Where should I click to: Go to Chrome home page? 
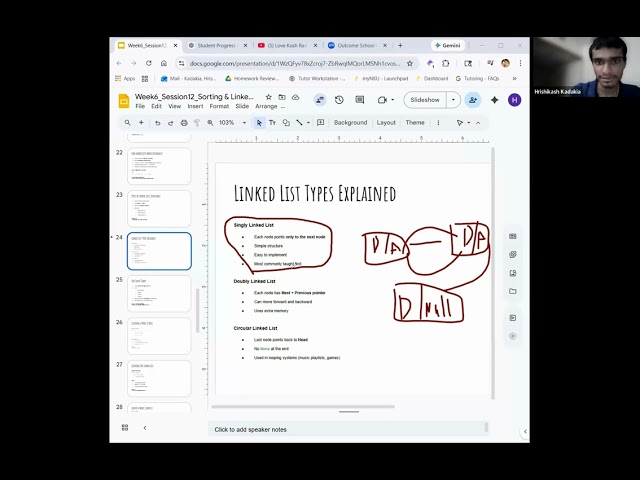click(164, 63)
